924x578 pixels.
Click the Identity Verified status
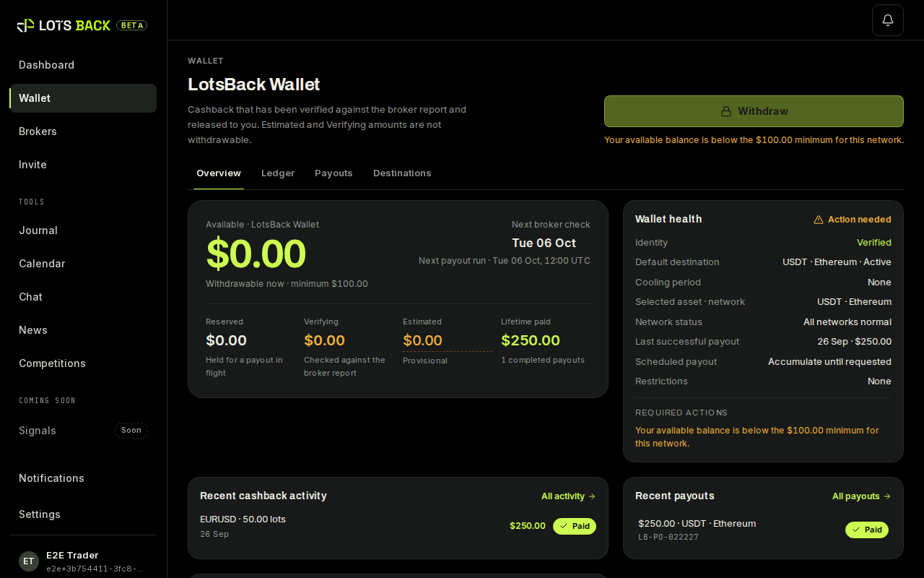click(874, 243)
